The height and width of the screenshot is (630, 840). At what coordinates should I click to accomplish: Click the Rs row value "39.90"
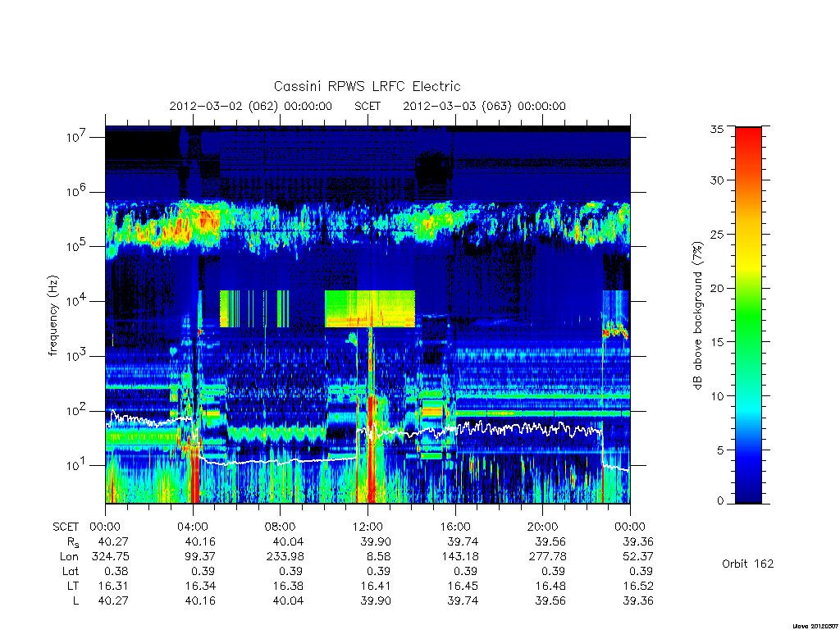click(x=376, y=541)
